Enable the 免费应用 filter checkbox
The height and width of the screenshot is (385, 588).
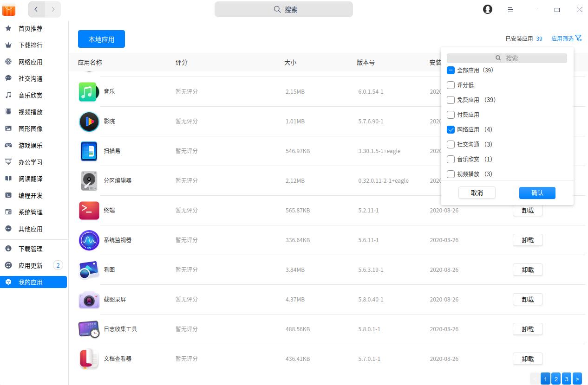click(451, 100)
